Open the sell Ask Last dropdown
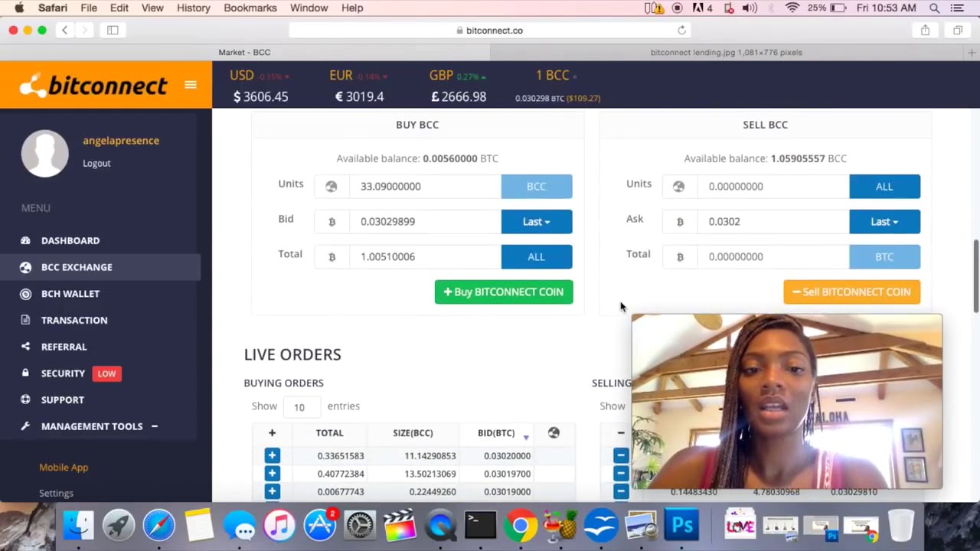 click(x=884, y=221)
